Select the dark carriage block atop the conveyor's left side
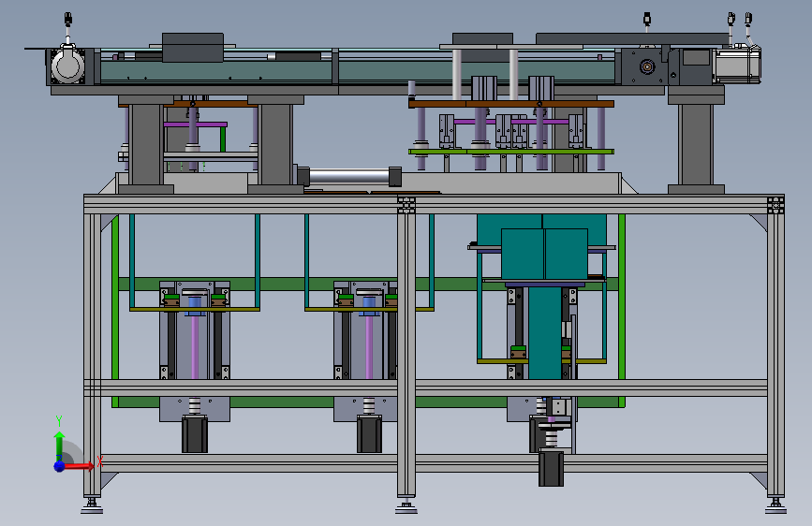 [193, 48]
